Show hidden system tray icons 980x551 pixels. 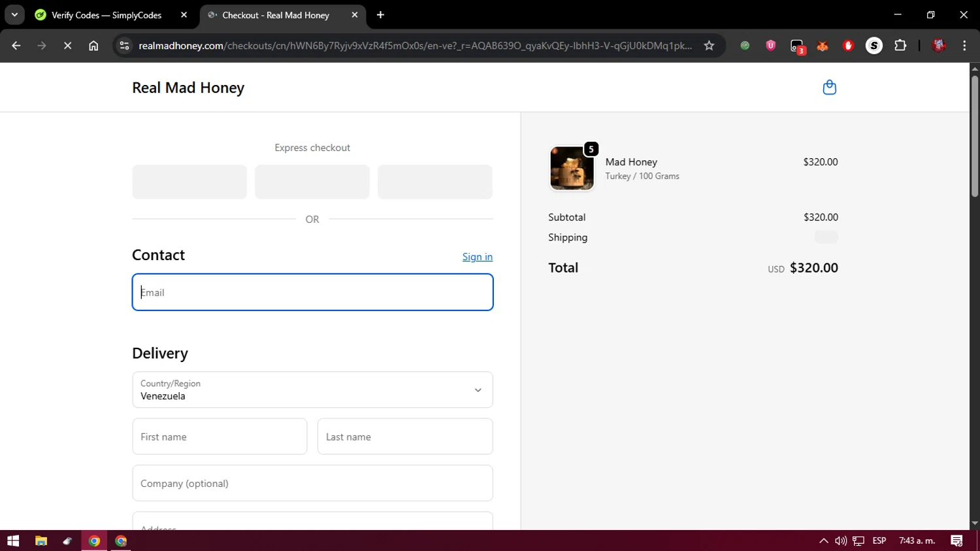[x=823, y=541]
